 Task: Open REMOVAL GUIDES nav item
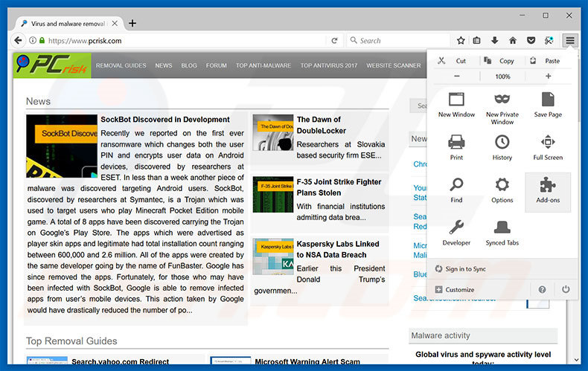(x=121, y=65)
